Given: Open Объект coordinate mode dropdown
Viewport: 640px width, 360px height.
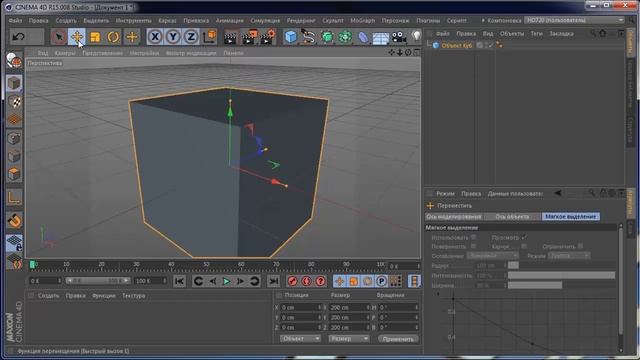Looking at the screenshot, I should tap(300, 339).
